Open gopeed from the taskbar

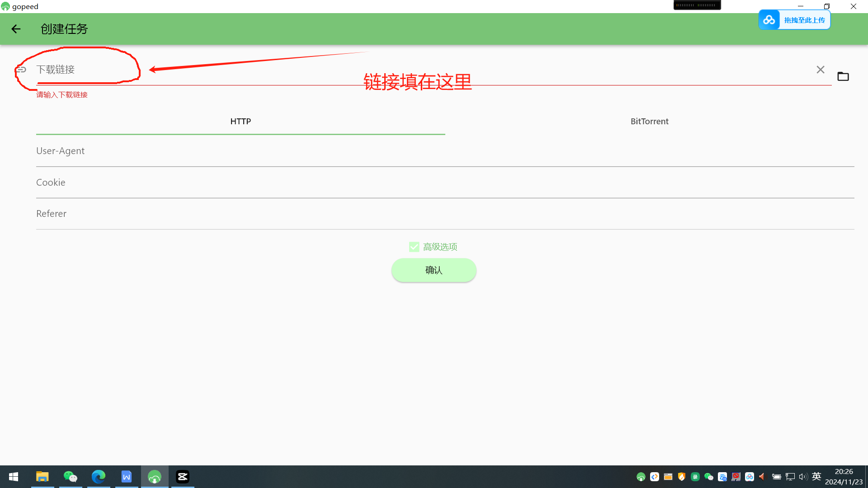click(x=154, y=476)
